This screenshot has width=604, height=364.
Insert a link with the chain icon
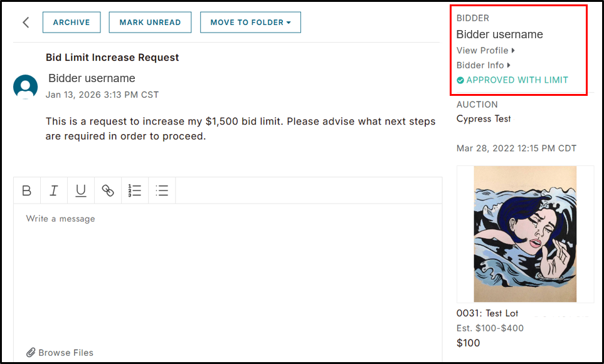point(108,190)
